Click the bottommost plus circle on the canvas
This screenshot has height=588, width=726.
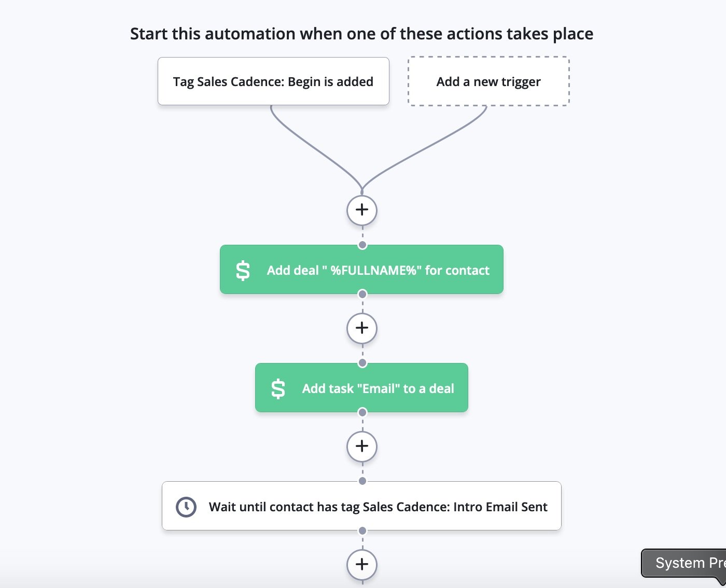[x=361, y=564]
